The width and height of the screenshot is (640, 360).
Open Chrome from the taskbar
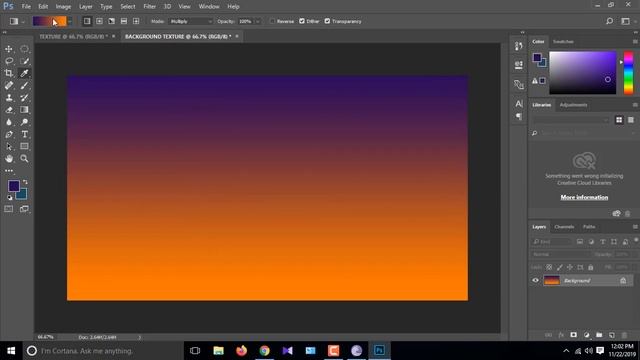click(x=264, y=351)
